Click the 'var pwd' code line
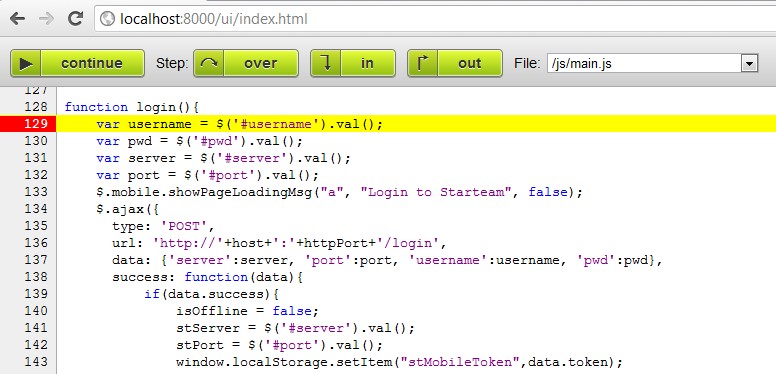Screen dimensions: 776x374 (x=199, y=141)
